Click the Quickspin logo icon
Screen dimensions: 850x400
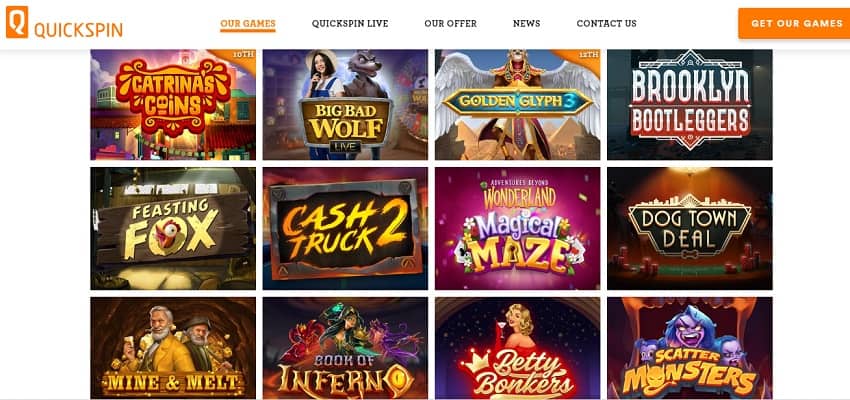point(17,22)
